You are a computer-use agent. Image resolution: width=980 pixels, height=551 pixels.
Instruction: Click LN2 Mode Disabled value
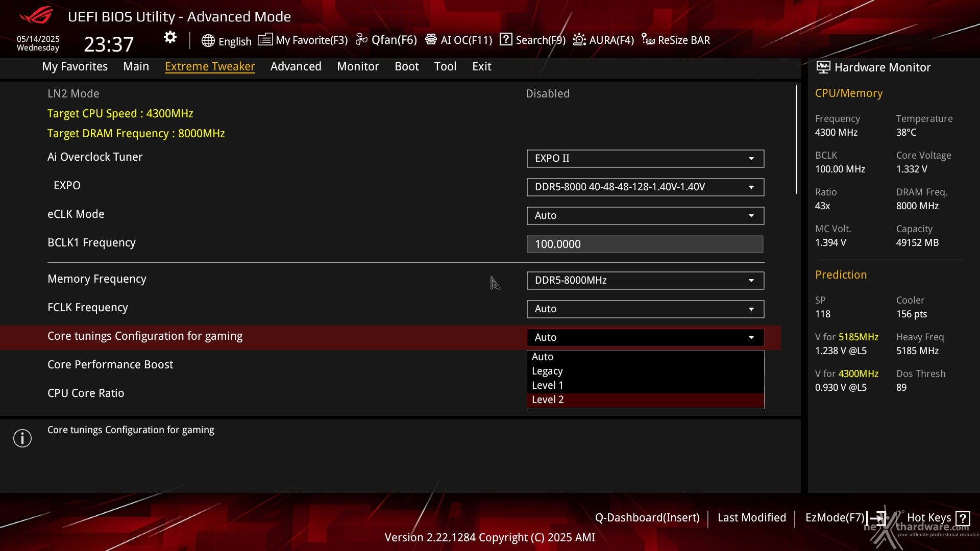pos(548,94)
